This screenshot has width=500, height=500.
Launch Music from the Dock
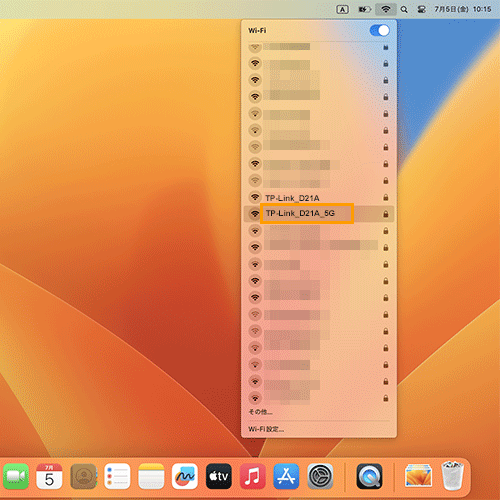tap(252, 476)
